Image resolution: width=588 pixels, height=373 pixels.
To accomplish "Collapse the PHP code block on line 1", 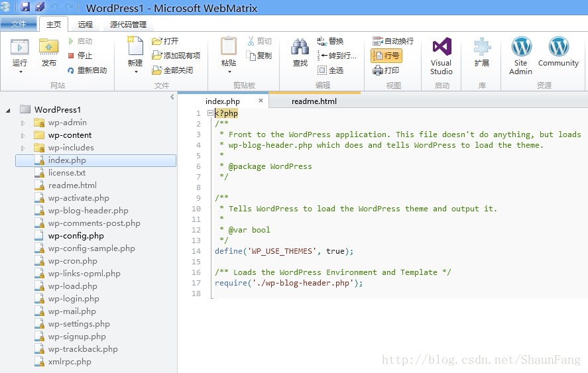I will 210,113.
